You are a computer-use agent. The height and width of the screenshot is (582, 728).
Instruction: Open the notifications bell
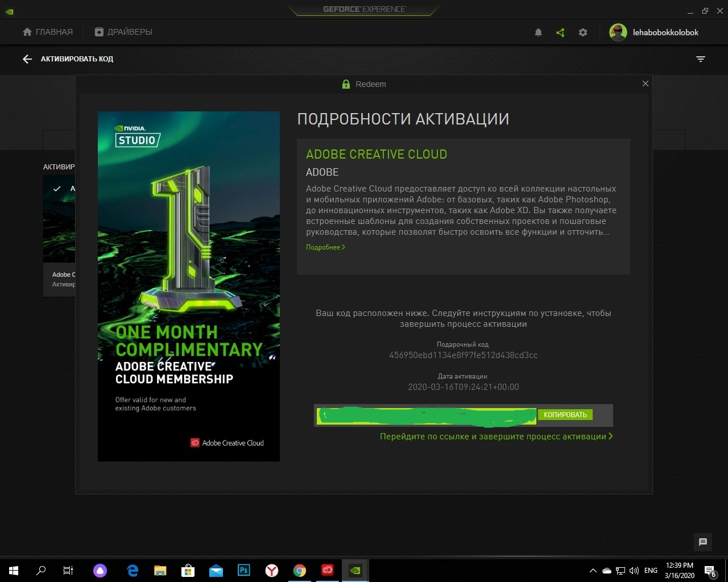pyautogui.click(x=538, y=32)
